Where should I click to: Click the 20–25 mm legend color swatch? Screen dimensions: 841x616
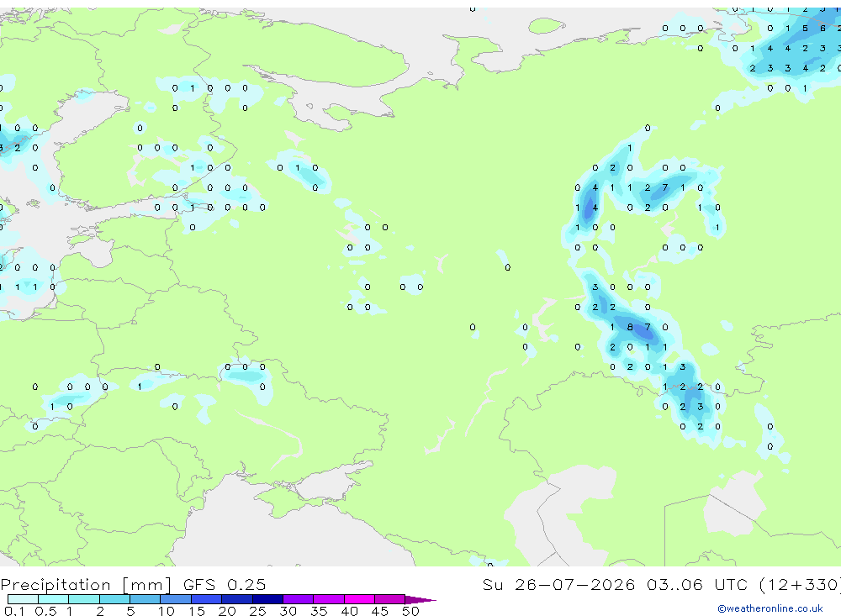pos(236,599)
